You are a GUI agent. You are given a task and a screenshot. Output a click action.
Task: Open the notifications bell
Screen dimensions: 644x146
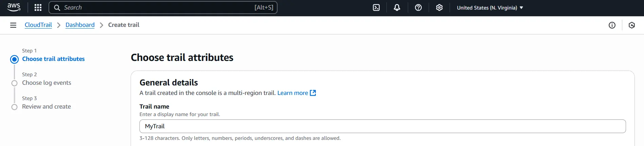pos(397,7)
